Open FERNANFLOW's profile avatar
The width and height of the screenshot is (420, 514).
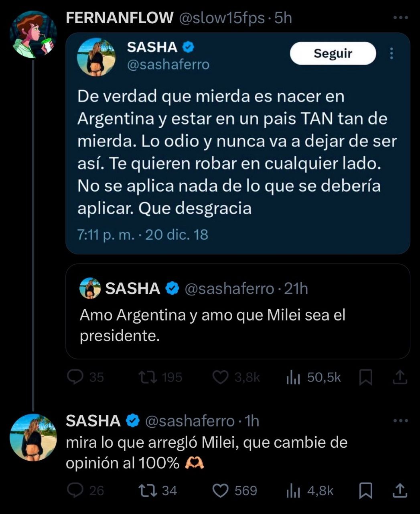tap(33, 35)
